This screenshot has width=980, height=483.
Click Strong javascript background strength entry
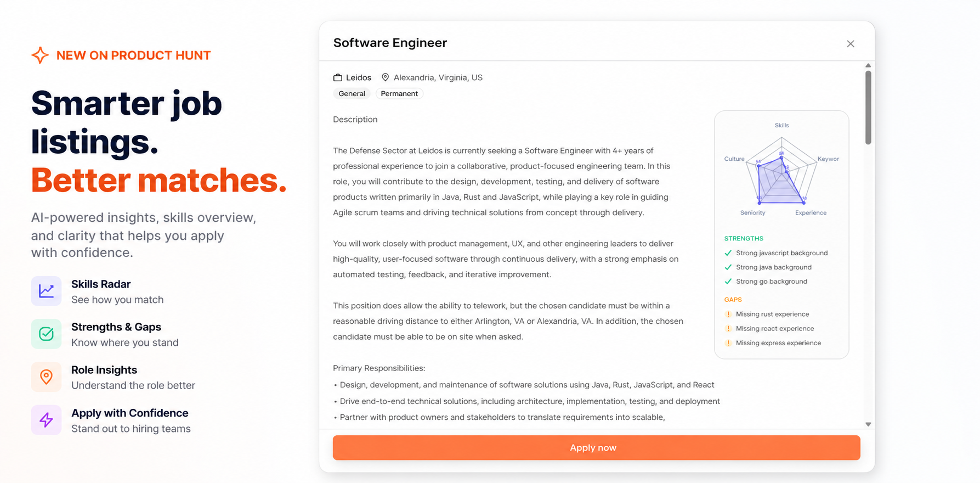pos(782,252)
